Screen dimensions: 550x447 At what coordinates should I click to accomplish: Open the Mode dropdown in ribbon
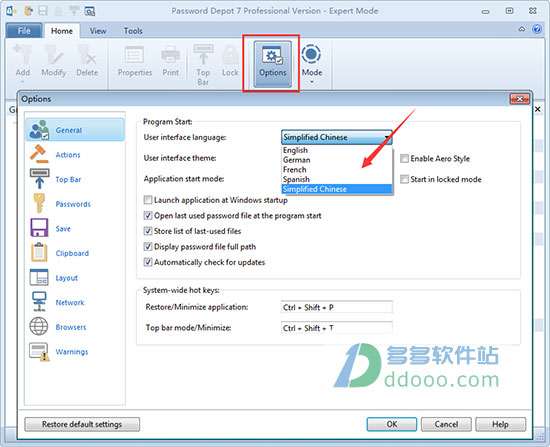click(x=311, y=64)
